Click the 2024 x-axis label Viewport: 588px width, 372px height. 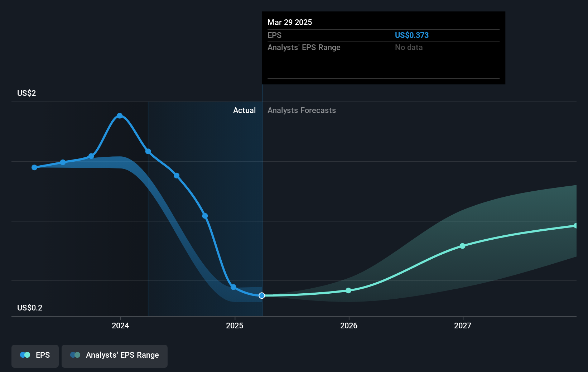click(x=120, y=325)
